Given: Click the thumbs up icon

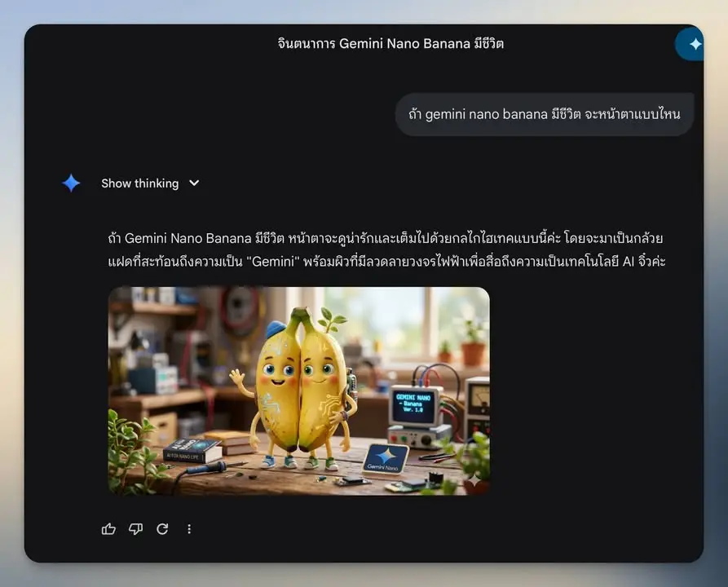Looking at the screenshot, I should (108, 529).
